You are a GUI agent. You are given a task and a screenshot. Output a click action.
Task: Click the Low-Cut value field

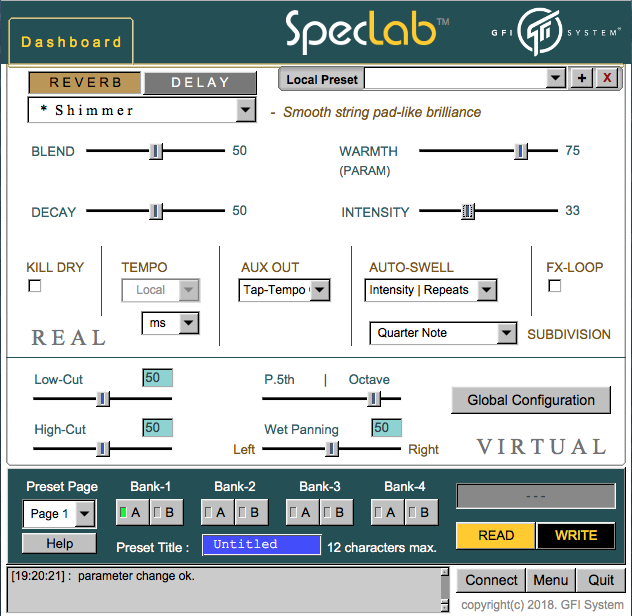pyautogui.click(x=158, y=378)
